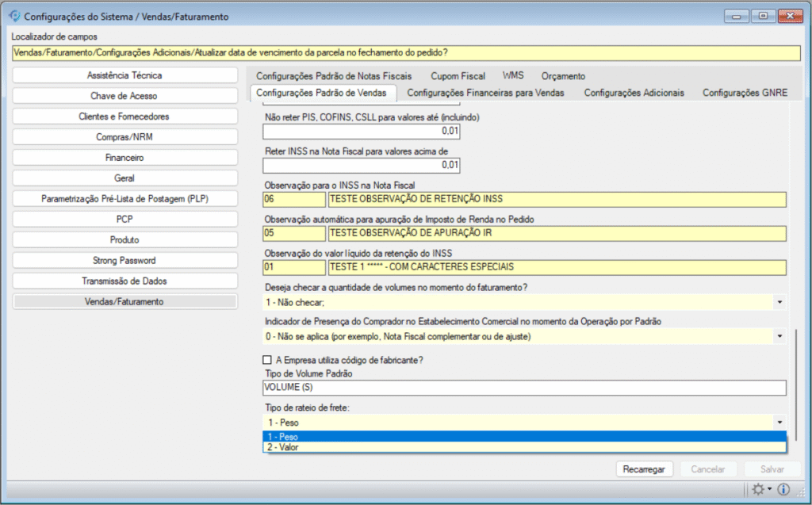Open the Indicador de Presença do Comprador dropdown
This screenshot has width=812, height=505.
pos(779,337)
